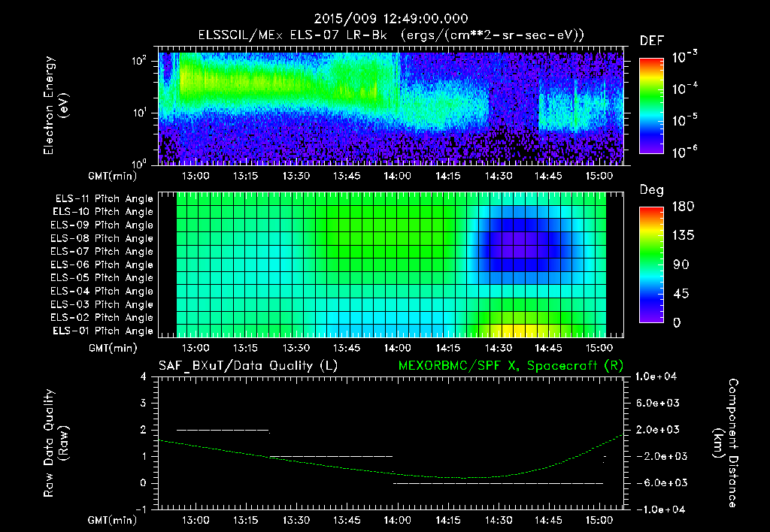This screenshot has width=770, height=532.
Task: Click the 14:00 tick label under spectrogram
Action: [x=397, y=176]
